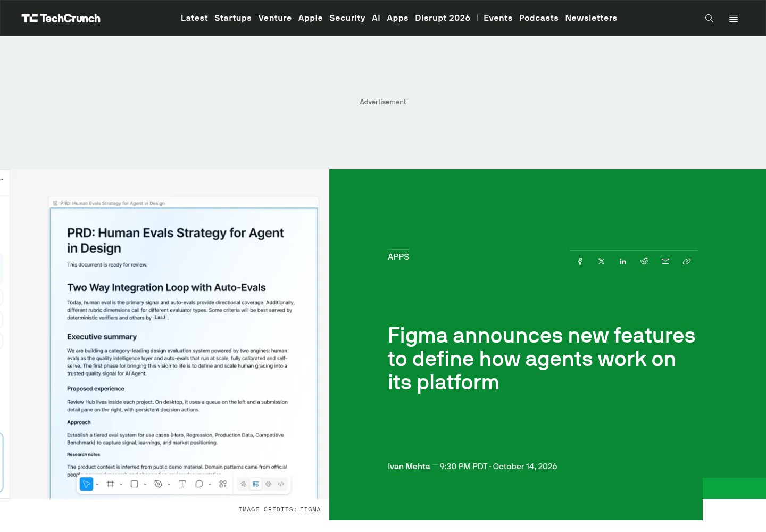Viewport: 766px width, 532px height.
Task: Open the Events nav link
Action: 498,18
